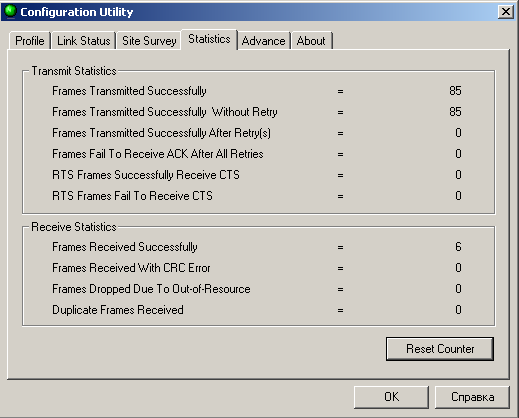This screenshot has height=418, width=519.
Task: Click the RTS Frames Fail To Receive CTS label
Action: pos(132,196)
